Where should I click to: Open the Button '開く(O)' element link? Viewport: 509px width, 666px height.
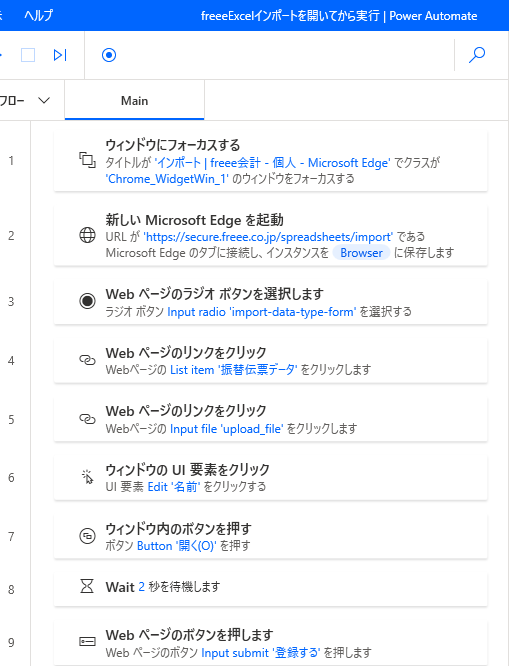(177, 546)
